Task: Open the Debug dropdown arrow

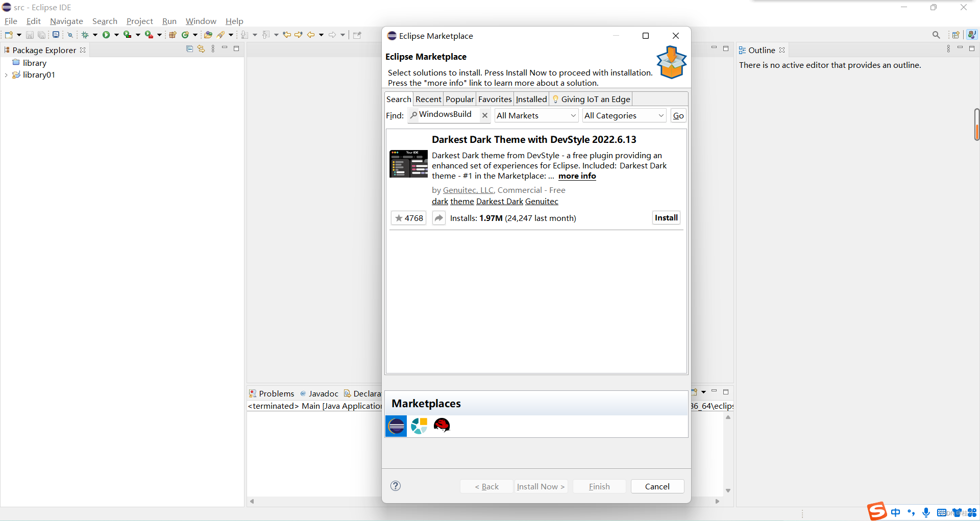Action: [x=95, y=35]
